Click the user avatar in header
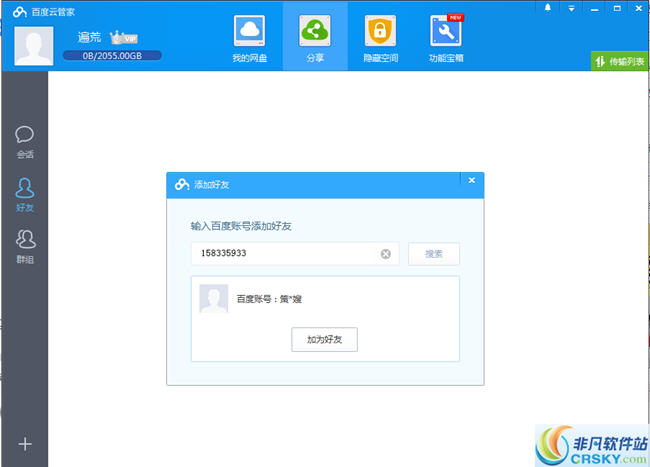650x467 pixels. pos(34,46)
